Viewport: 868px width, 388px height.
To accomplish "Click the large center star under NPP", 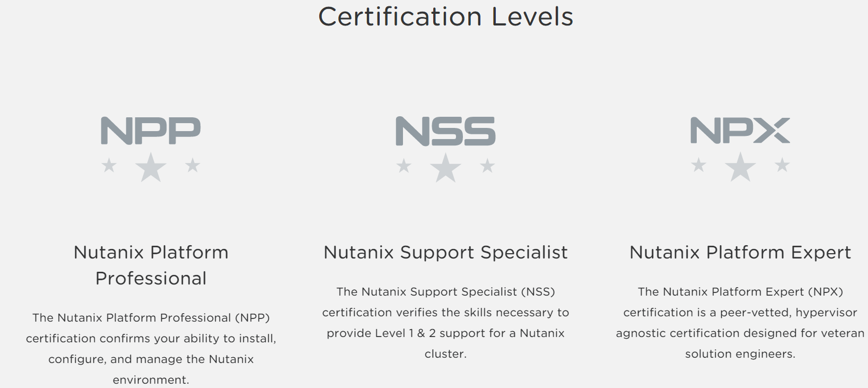I will (151, 167).
